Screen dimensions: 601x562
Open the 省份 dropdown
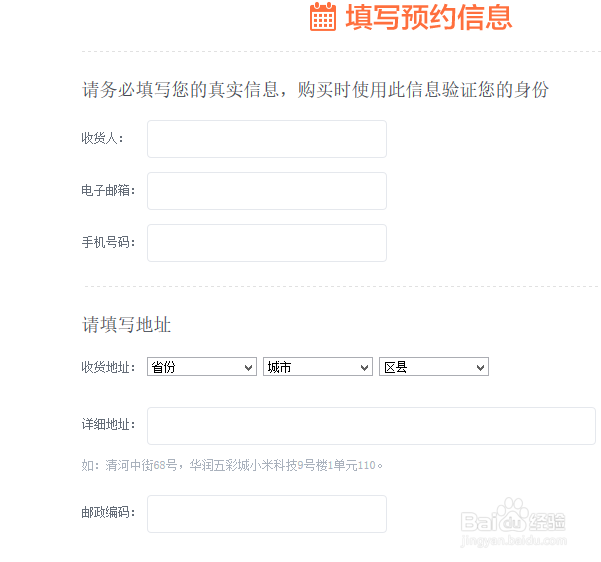tap(202, 367)
